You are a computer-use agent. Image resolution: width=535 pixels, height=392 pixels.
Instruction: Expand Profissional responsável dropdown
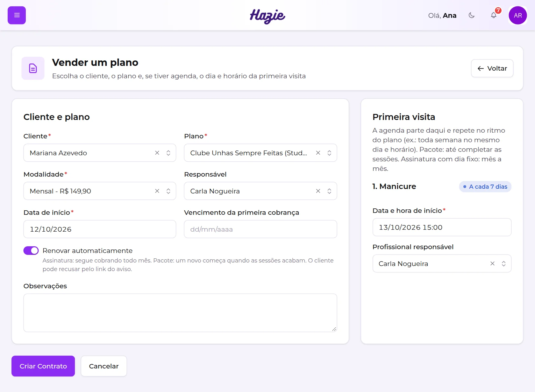[504, 263]
